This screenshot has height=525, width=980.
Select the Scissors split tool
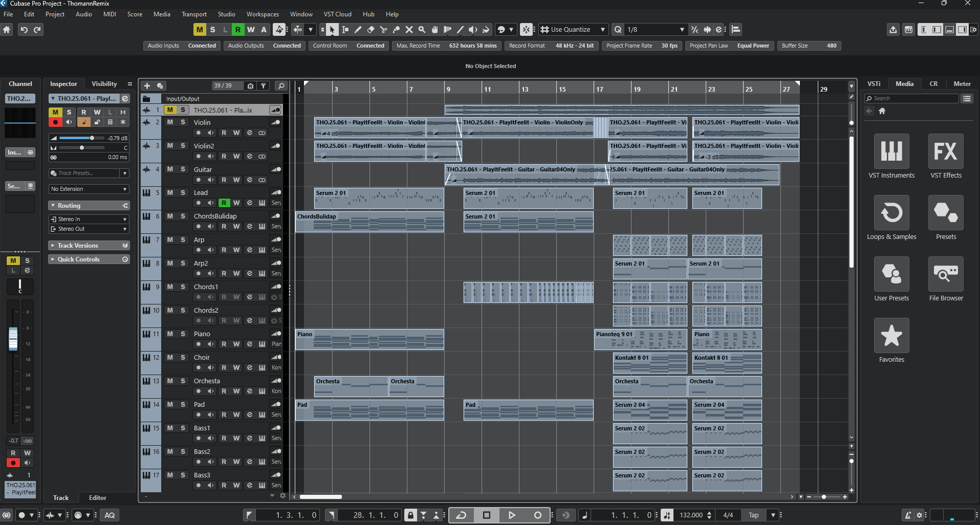383,30
